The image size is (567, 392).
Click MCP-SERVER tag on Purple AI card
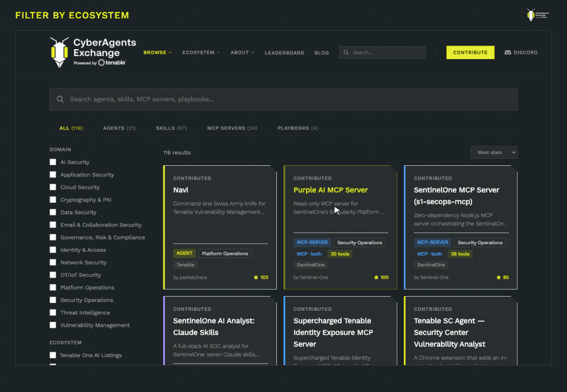click(312, 243)
